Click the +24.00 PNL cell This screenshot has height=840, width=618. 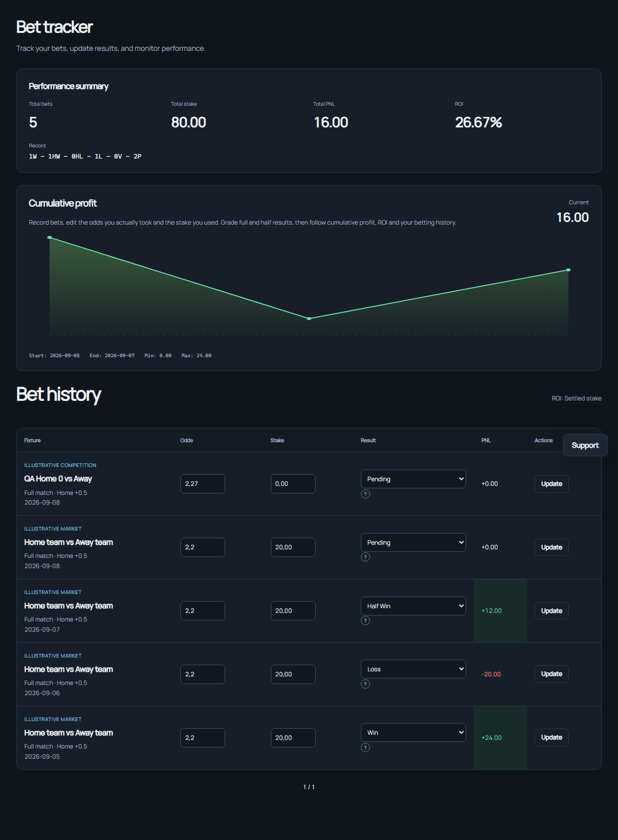pyautogui.click(x=500, y=738)
